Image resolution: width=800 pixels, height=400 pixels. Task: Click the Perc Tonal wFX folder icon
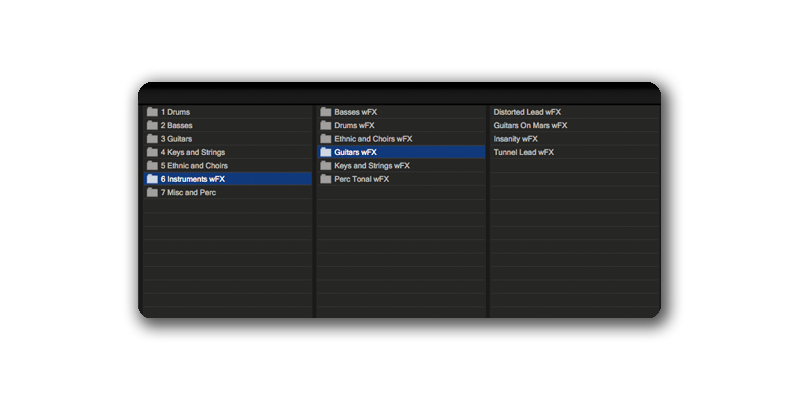pos(325,179)
